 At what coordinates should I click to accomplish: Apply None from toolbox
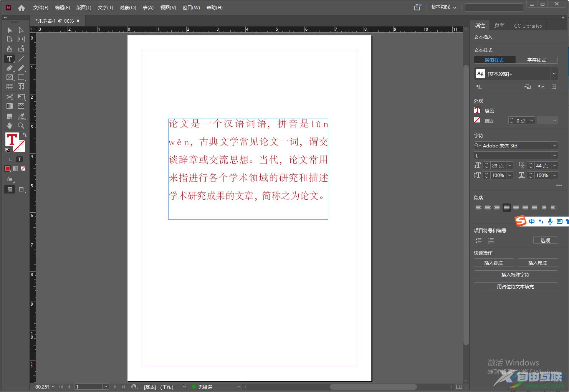[23, 169]
